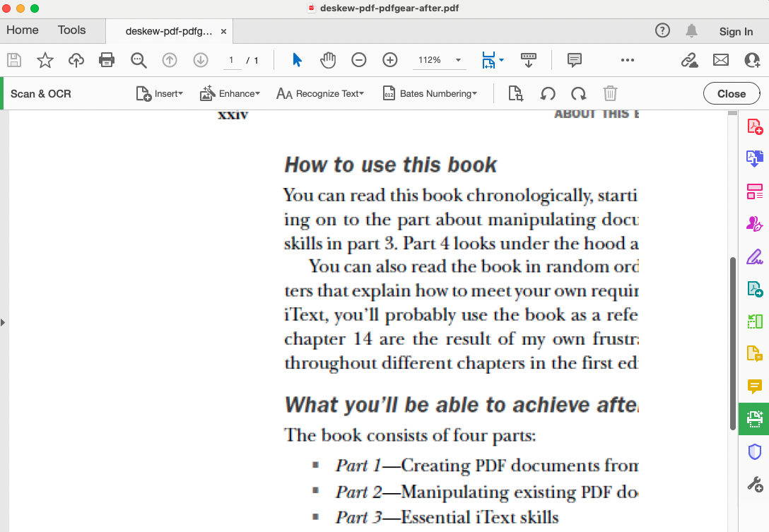Select the deskew-pdf-pdfg... document tab
Image resolution: width=769 pixels, height=532 pixels.
point(169,31)
